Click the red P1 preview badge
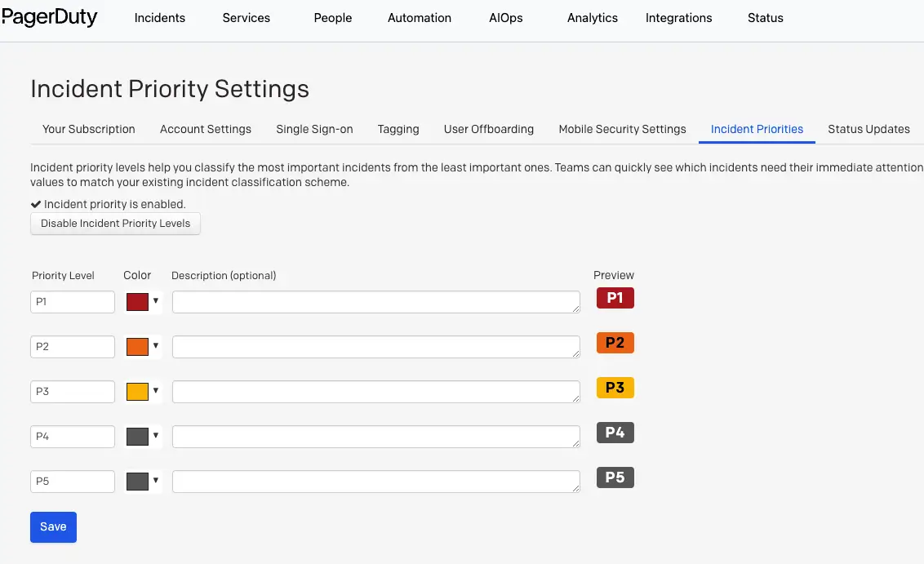The width and height of the screenshot is (924, 564). tap(615, 298)
